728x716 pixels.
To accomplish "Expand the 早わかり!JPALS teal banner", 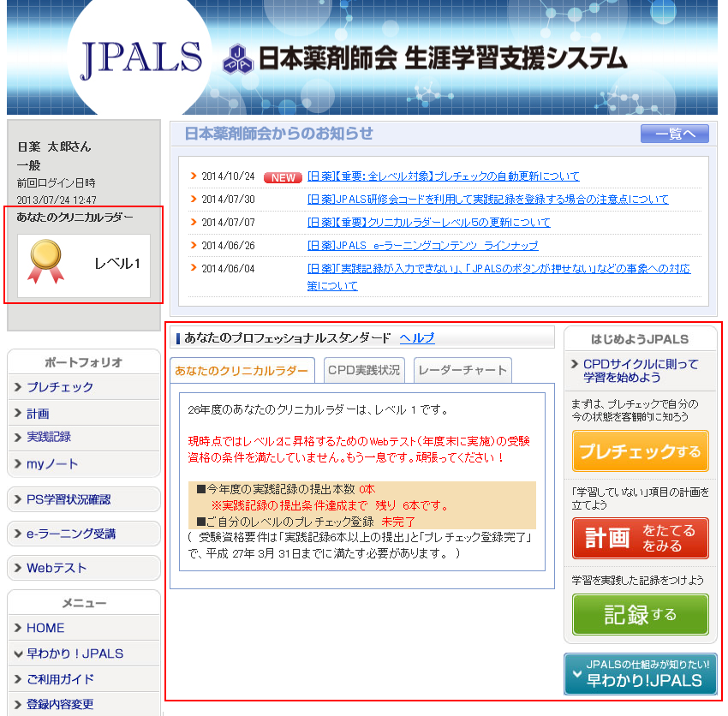I will pos(641,674).
